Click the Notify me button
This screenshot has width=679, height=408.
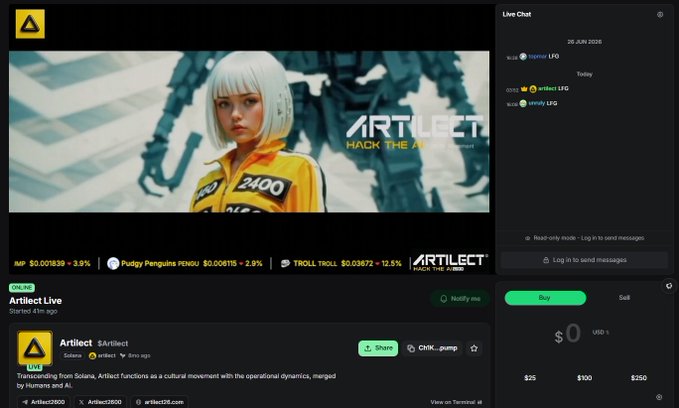coord(460,299)
